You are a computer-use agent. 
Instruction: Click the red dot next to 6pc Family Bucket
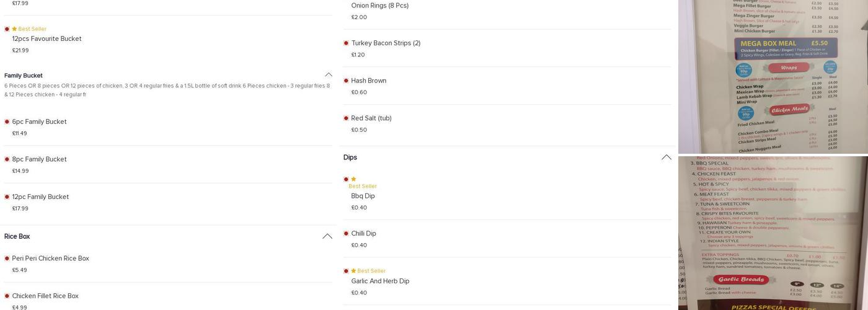pos(7,122)
